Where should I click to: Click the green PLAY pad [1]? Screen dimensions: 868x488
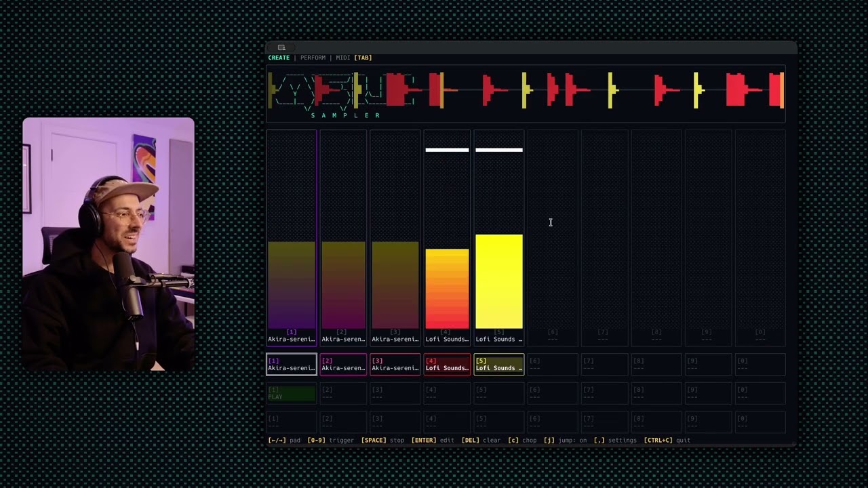pos(292,393)
